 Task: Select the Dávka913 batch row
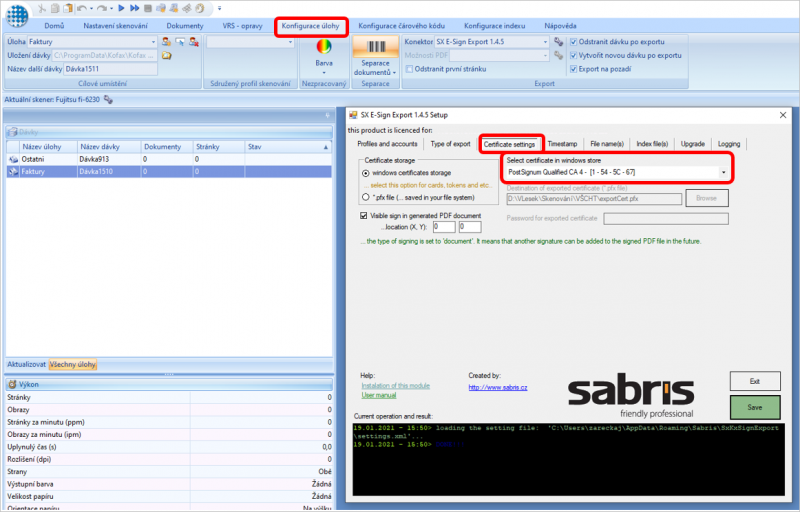(x=169, y=159)
